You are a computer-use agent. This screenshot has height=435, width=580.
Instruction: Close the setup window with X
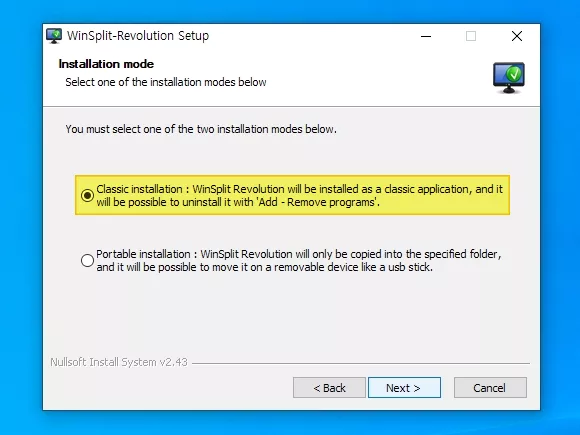tap(517, 36)
